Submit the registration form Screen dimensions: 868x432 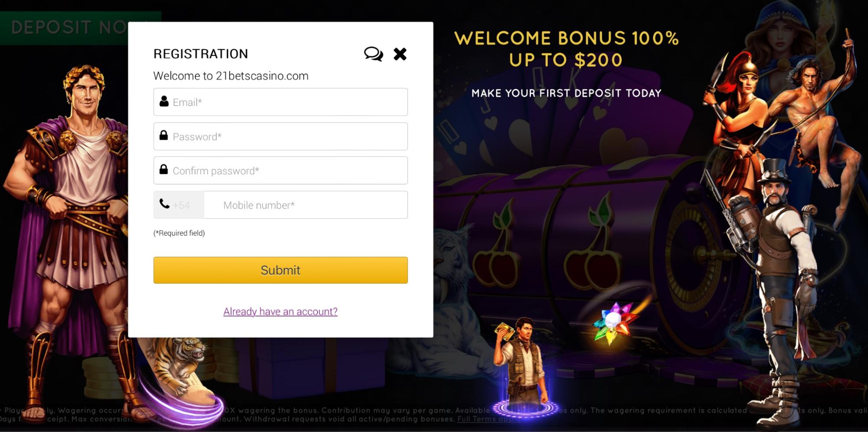point(281,270)
